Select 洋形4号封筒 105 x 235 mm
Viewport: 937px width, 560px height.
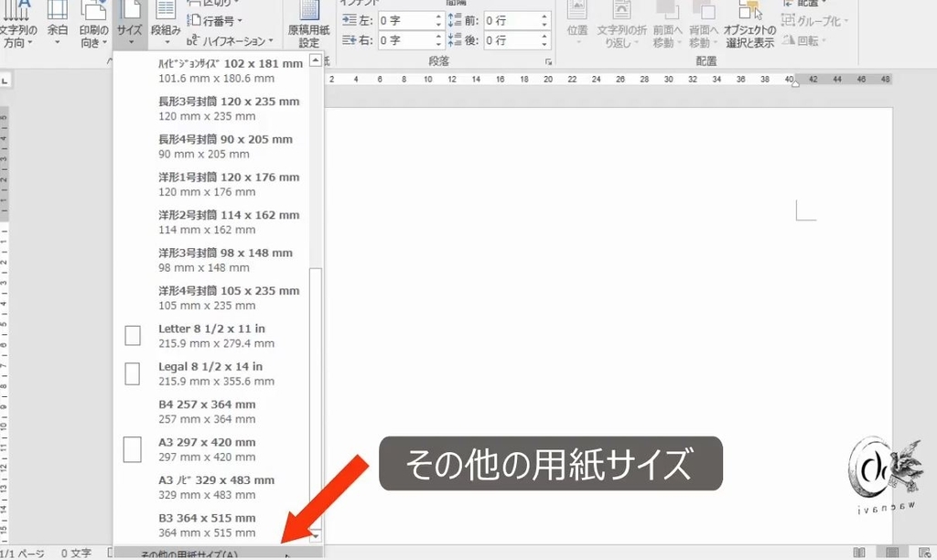pos(211,297)
